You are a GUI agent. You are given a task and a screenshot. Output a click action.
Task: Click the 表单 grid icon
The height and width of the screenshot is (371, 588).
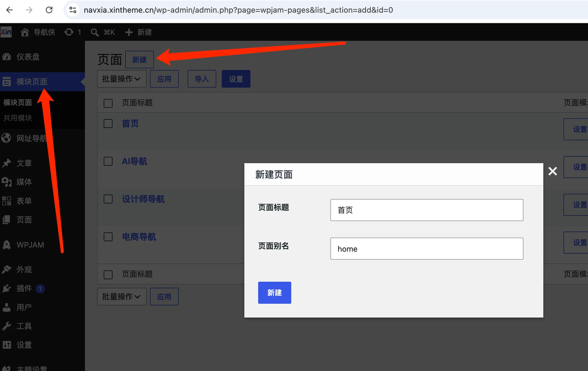(7, 201)
